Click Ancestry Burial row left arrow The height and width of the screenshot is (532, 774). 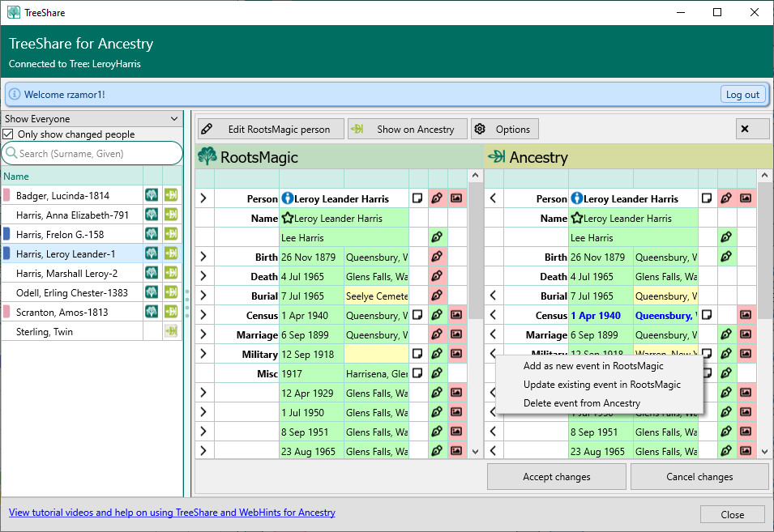tap(493, 296)
